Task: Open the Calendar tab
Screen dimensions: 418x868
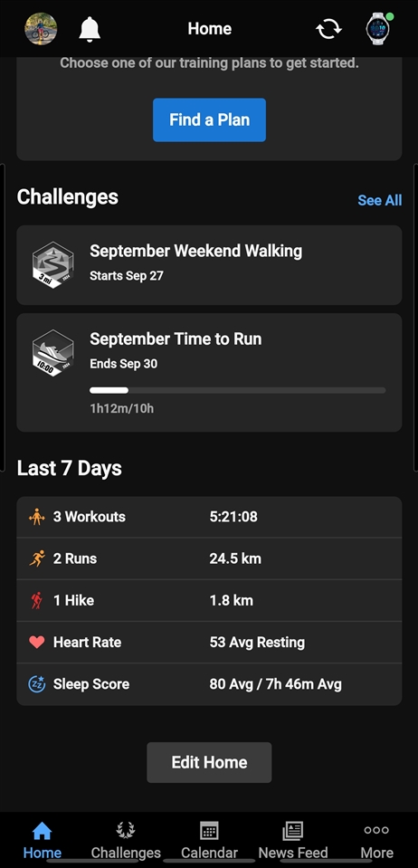Action: point(209,840)
